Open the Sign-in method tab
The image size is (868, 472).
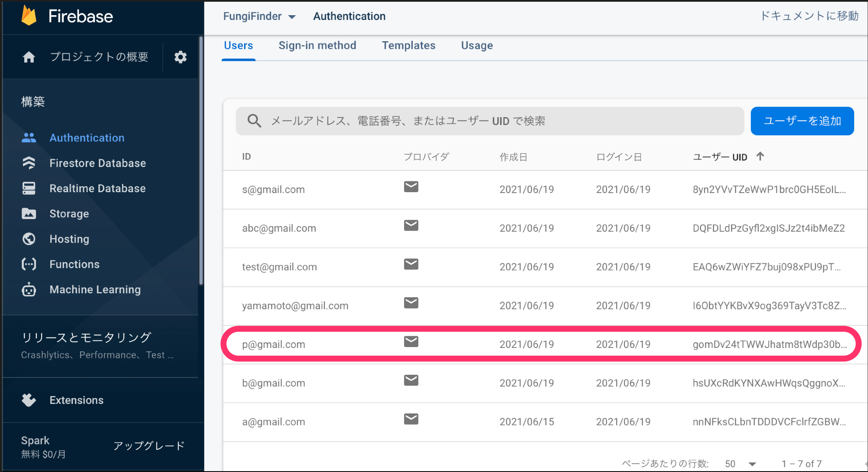pos(317,46)
